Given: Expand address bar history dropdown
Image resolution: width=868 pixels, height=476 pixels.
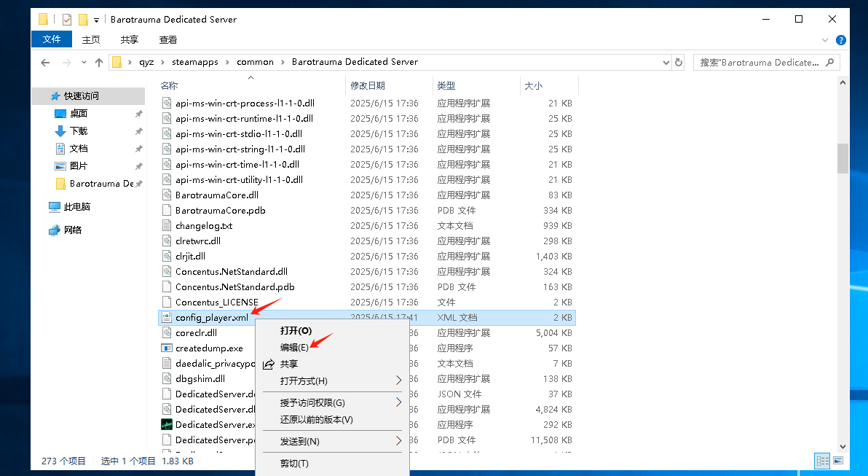Looking at the screenshot, I should point(666,63).
